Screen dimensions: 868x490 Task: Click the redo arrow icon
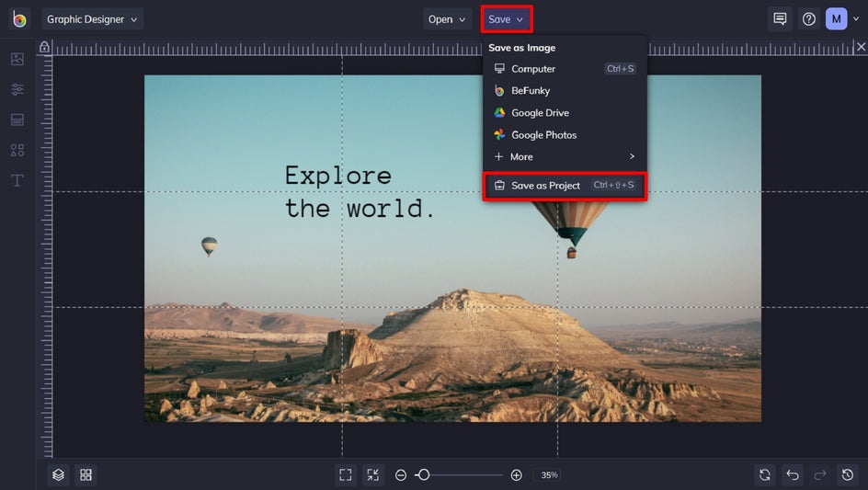tap(820, 475)
